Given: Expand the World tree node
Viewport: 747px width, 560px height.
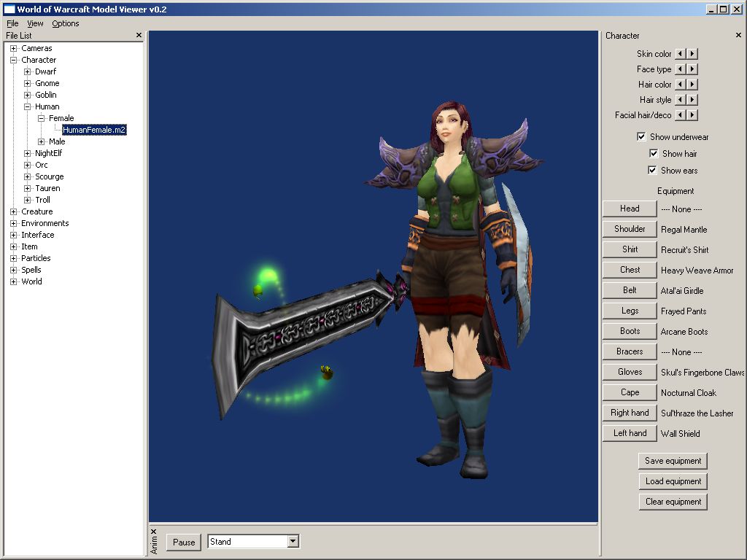Looking at the screenshot, I should (13, 281).
